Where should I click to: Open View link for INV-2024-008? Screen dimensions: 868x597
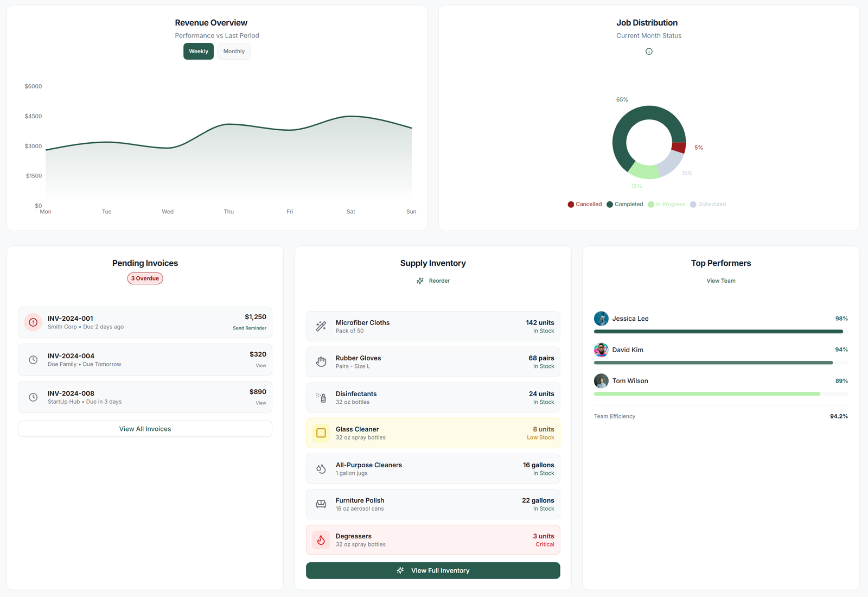click(x=261, y=403)
